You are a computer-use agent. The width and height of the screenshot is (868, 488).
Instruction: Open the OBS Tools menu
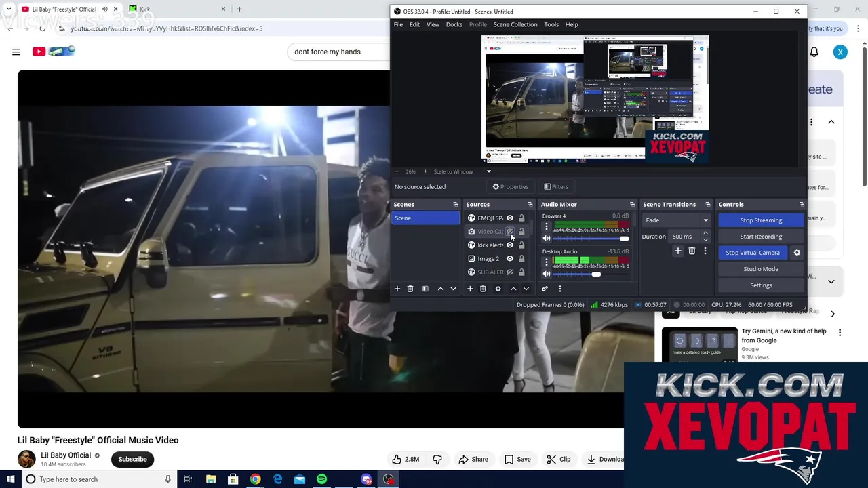551,24
